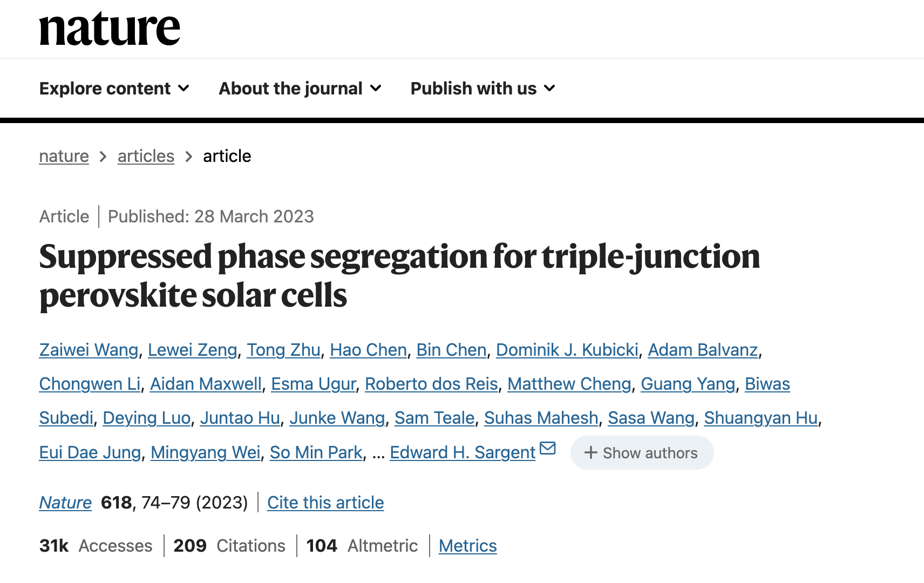Expand the Publish with us menu
Viewport: 924px width, 583px height.
(x=483, y=88)
